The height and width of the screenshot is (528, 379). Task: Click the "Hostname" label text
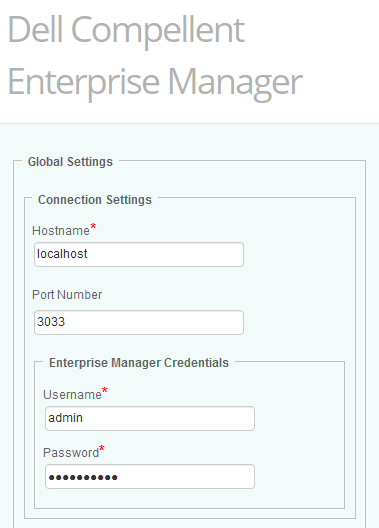61,231
